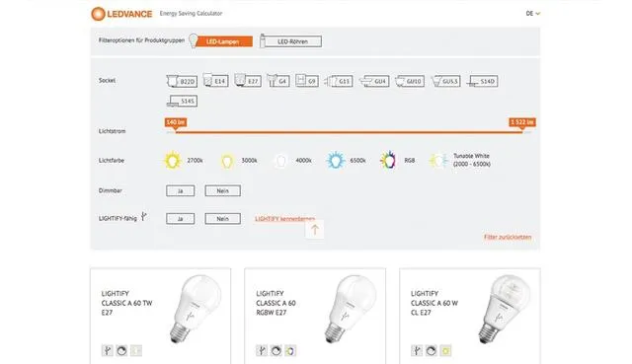Click the LIGHTIFY CLASSIC A 60 RGBW E27 title
Screen dimensions: 632x364
pos(276,303)
